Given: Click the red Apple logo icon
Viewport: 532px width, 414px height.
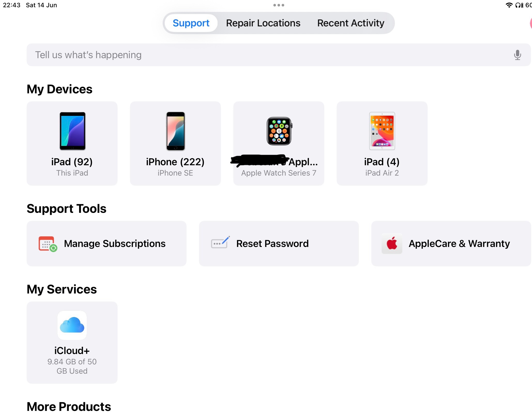Looking at the screenshot, I should [392, 244].
